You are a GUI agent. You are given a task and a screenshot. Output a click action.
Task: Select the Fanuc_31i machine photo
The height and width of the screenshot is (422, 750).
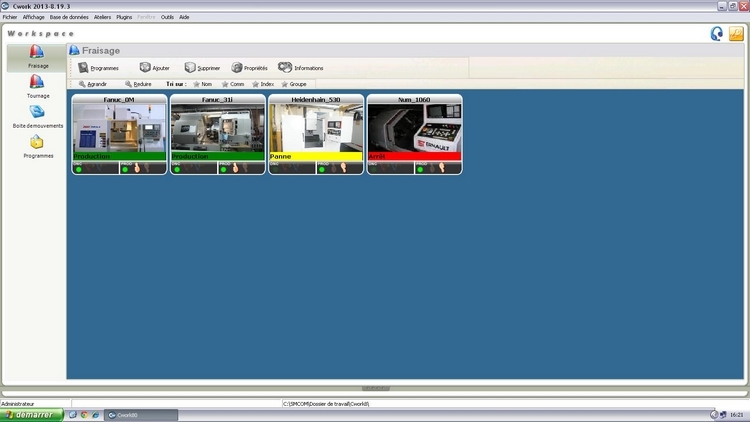218,128
